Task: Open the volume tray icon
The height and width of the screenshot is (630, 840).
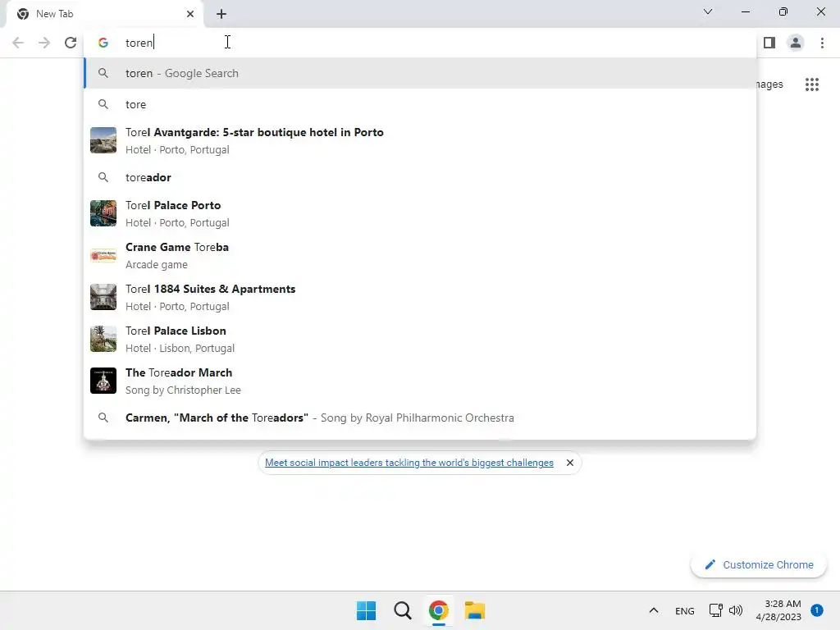Action: click(x=736, y=610)
